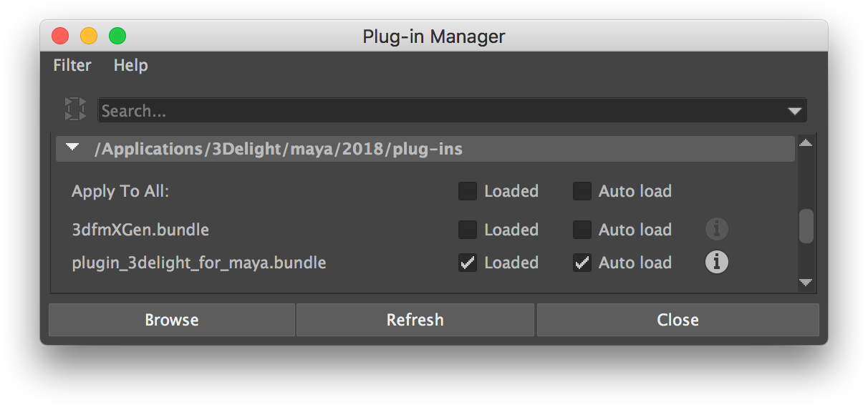Click the Browse button

pyautogui.click(x=172, y=320)
